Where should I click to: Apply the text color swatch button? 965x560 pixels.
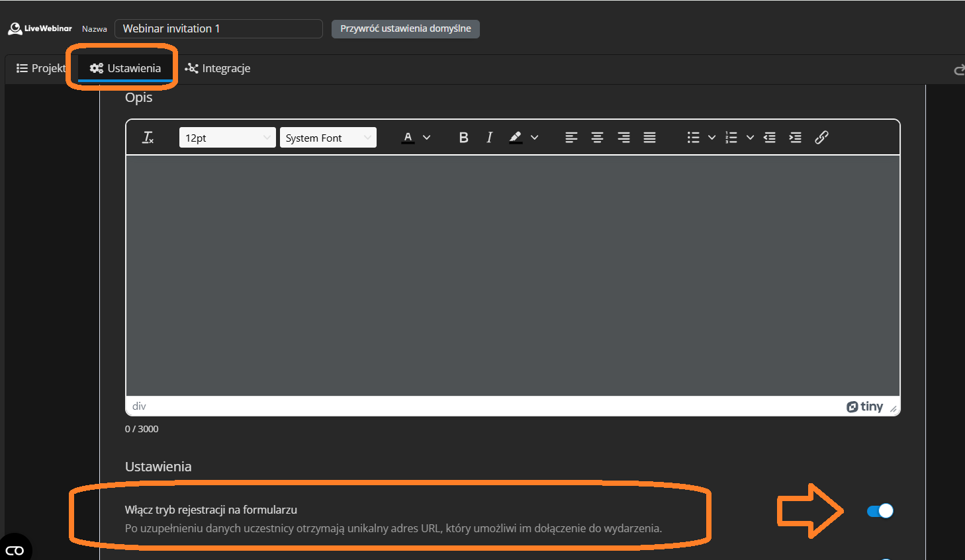408,138
